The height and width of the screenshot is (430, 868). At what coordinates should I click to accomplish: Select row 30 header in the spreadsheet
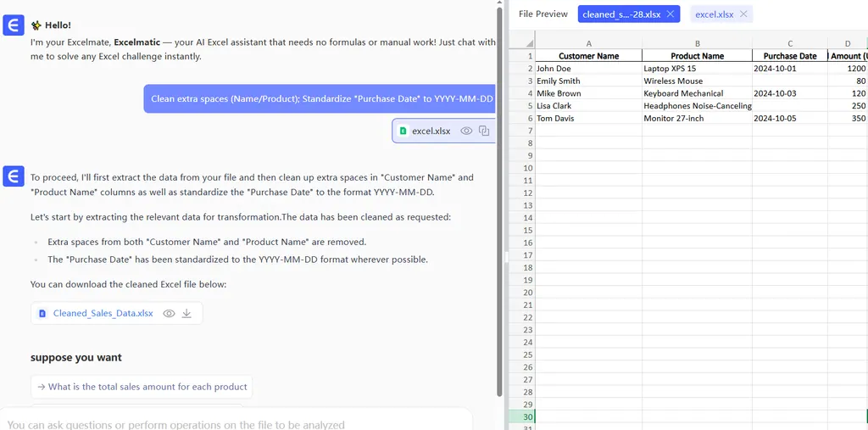coord(521,416)
